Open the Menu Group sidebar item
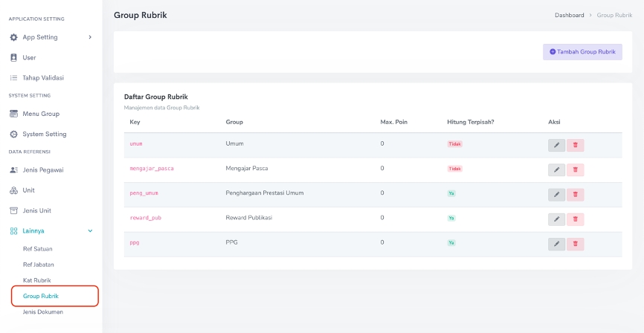This screenshot has width=644, height=333. [41, 114]
